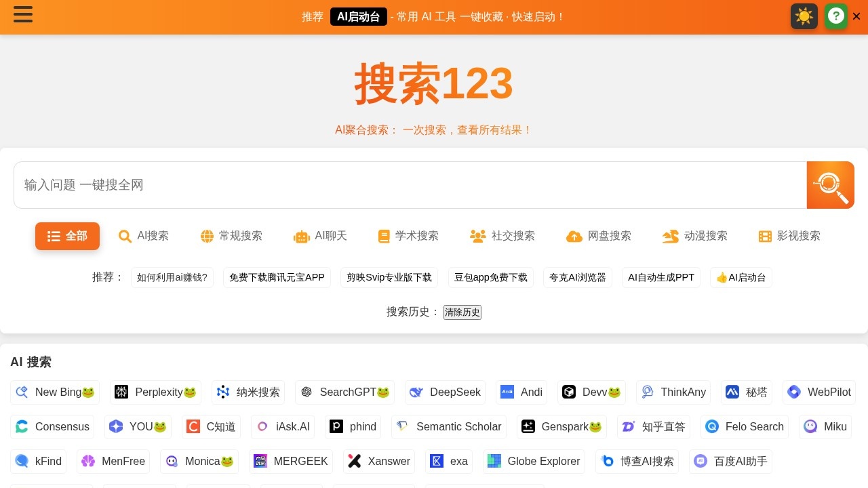Select WebPilot engine
This screenshot has width=868, height=488.
pyautogui.click(x=819, y=392)
